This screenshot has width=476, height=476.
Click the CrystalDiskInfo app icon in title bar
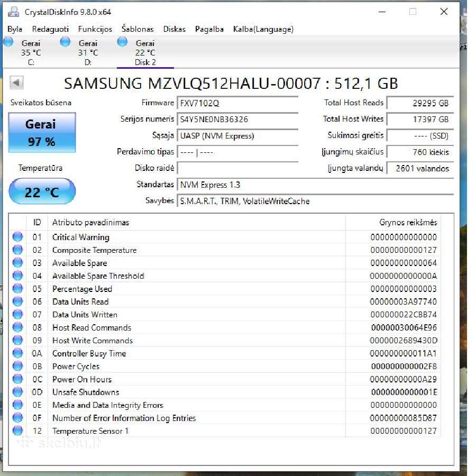13,12
